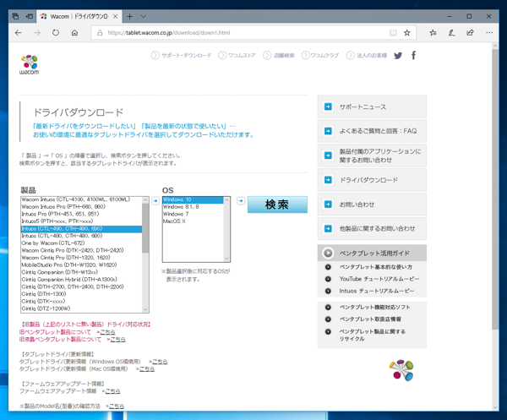Go to the Home page icon
Screen dimensions: 507x420
(x=74, y=33)
